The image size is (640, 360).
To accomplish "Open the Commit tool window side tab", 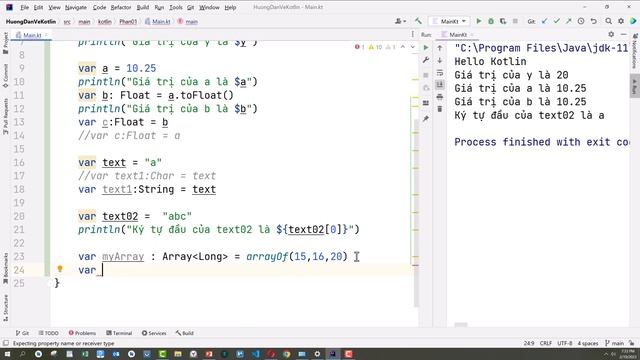I will pos(5,76).
